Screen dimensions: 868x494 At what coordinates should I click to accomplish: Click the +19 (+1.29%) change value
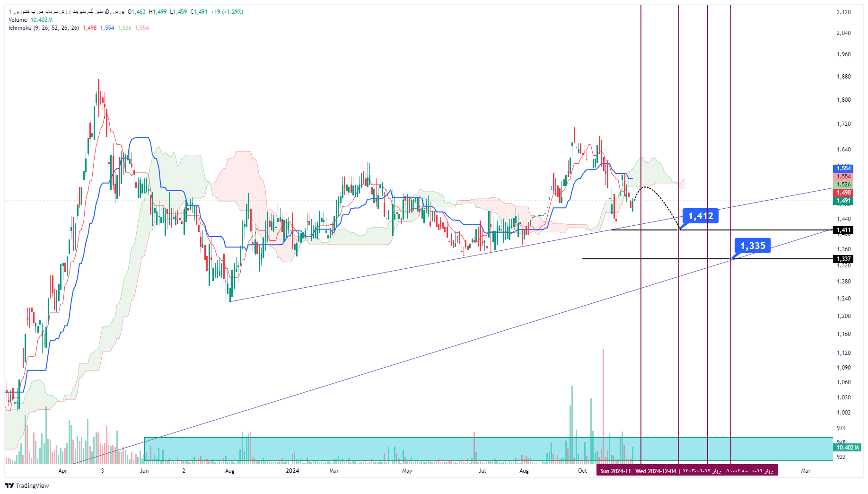(x=227, y=12)
